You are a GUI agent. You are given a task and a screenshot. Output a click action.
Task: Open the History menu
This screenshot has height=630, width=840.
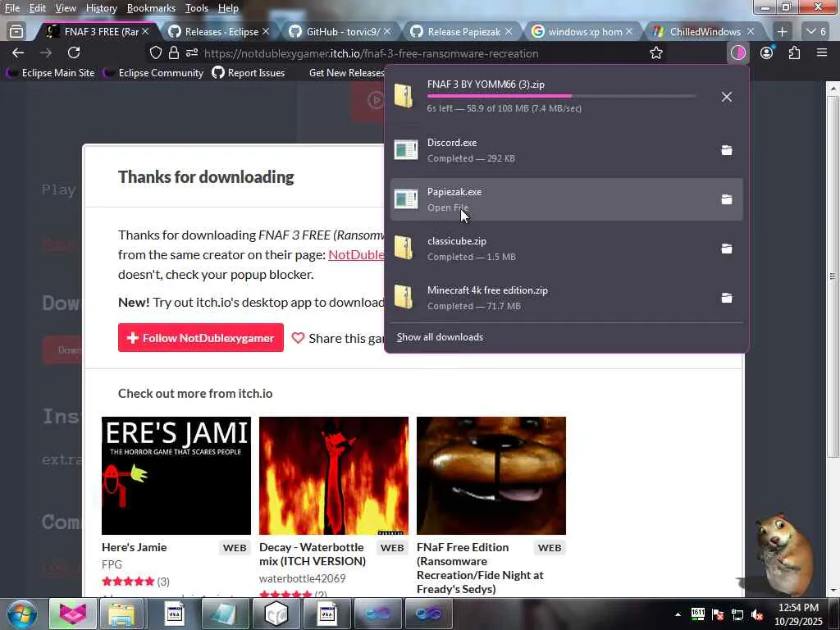click(x=101, y=8)
